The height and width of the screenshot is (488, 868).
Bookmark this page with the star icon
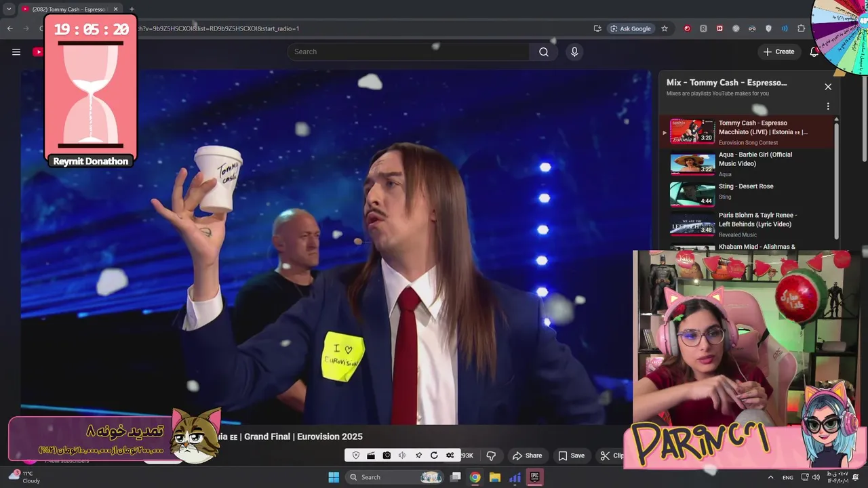pyautogui.click(x=665, y=28)
